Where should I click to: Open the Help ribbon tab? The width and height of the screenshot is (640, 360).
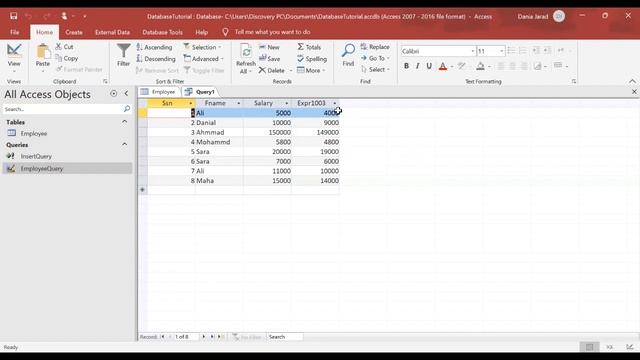[x=202, y=32]
